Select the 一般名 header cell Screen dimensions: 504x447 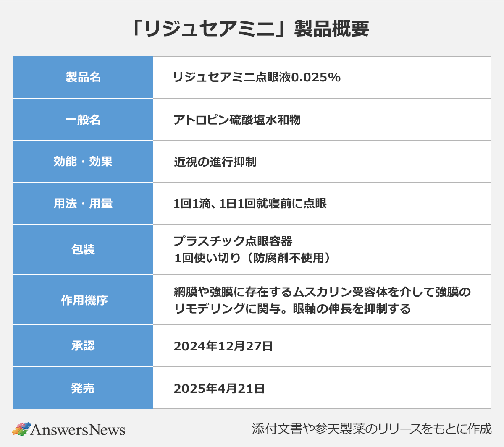click(x=83, y=120)
